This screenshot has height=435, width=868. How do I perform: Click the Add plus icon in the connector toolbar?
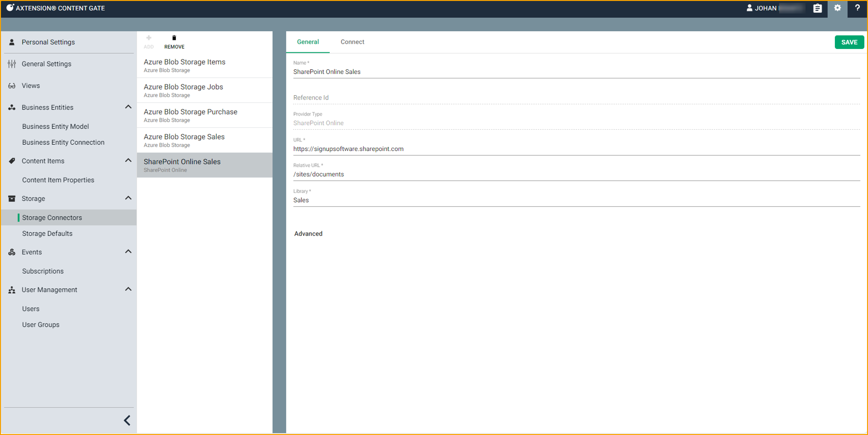[149, 38]
